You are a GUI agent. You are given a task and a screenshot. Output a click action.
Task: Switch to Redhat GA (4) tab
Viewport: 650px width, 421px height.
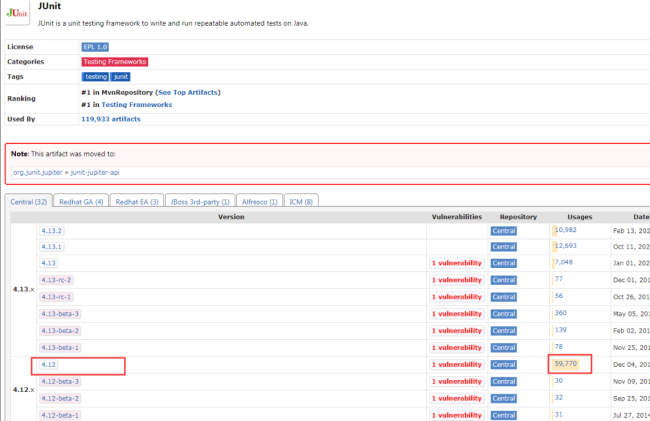(x=81, y=202)
